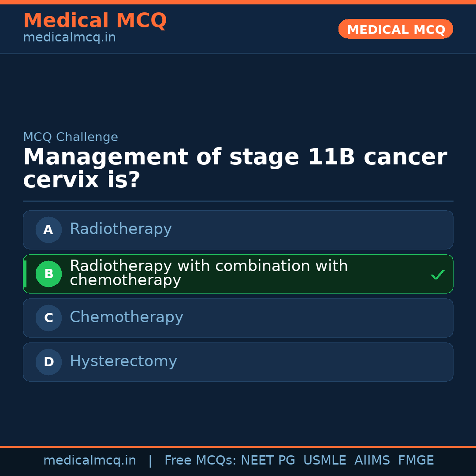
Task: Click the MCQ Challenge label
Action: click(71, 137)
